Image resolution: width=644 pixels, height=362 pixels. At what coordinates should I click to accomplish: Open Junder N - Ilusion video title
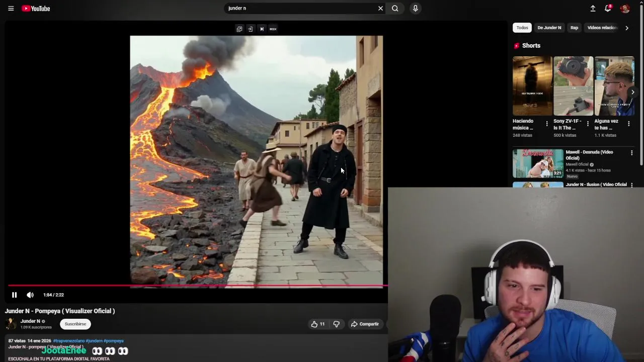[596, 185]
